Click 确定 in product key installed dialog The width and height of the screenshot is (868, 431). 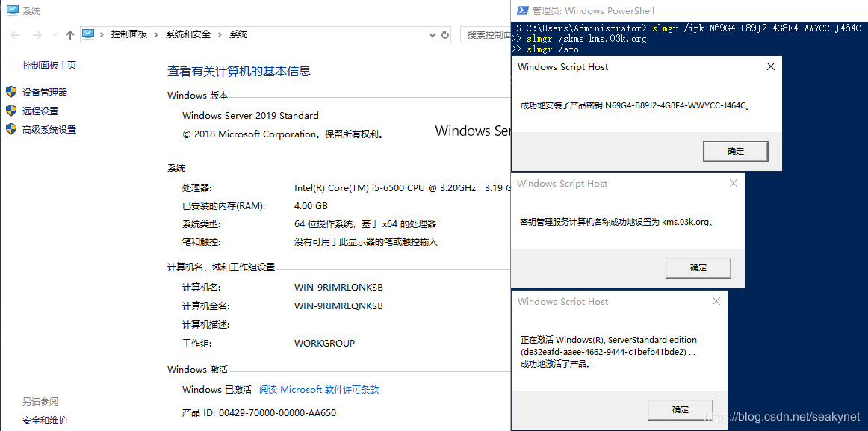click(735, 151)
